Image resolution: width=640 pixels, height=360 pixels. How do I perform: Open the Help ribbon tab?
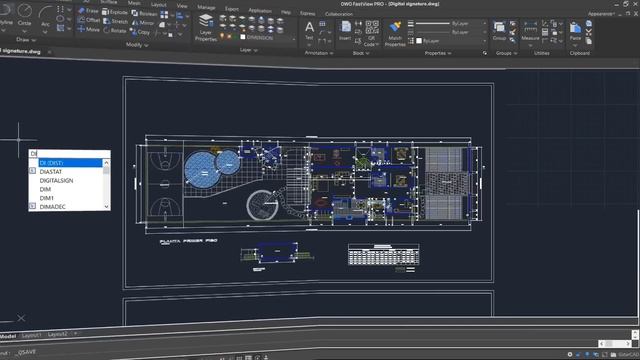click(286, 12)
